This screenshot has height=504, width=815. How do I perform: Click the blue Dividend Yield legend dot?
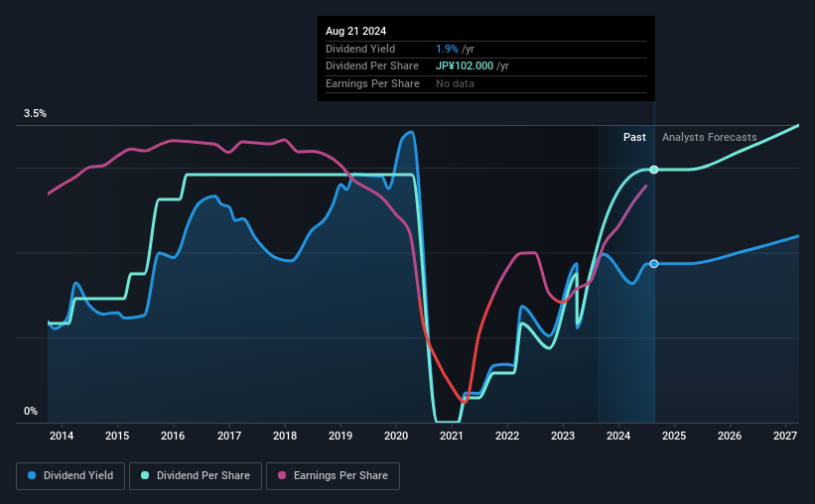coord(32,475)
